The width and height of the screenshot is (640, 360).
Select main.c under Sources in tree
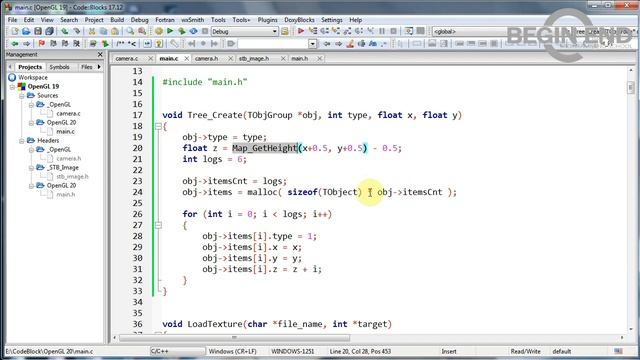click(65, 131)
